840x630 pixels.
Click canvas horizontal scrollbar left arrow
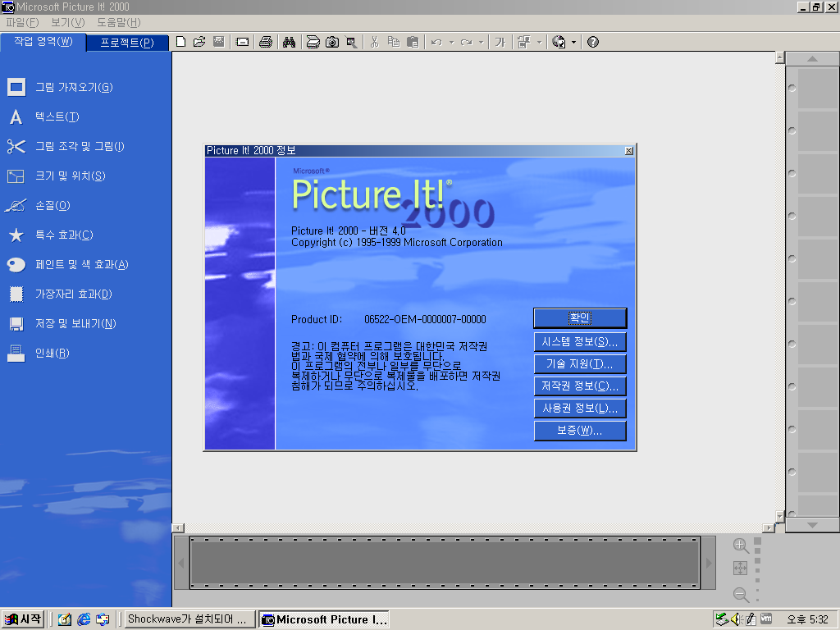pos(178,527)
